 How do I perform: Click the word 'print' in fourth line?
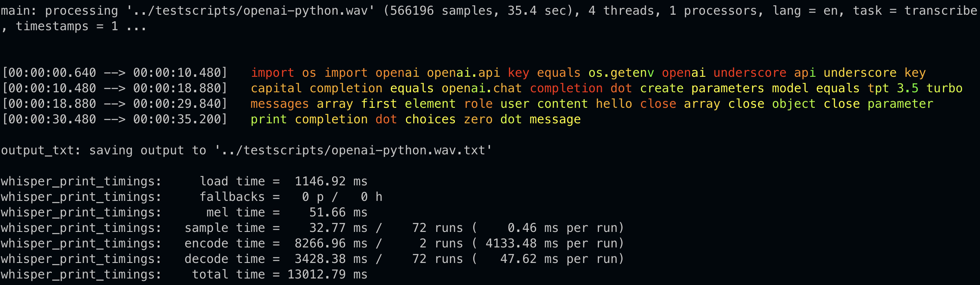coord(268,119)
